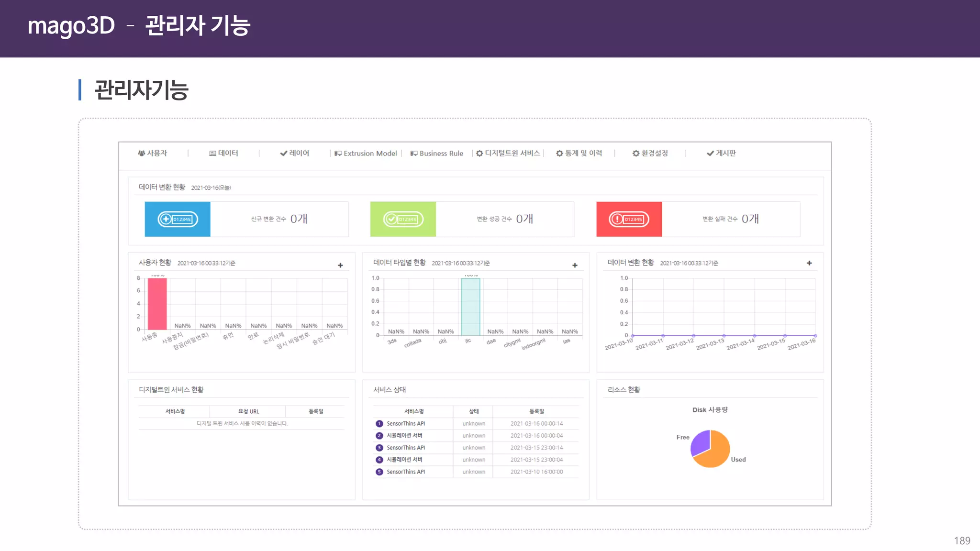
Task: Click the number 1 badge for SensorThins API
Action: pos(379,424)
